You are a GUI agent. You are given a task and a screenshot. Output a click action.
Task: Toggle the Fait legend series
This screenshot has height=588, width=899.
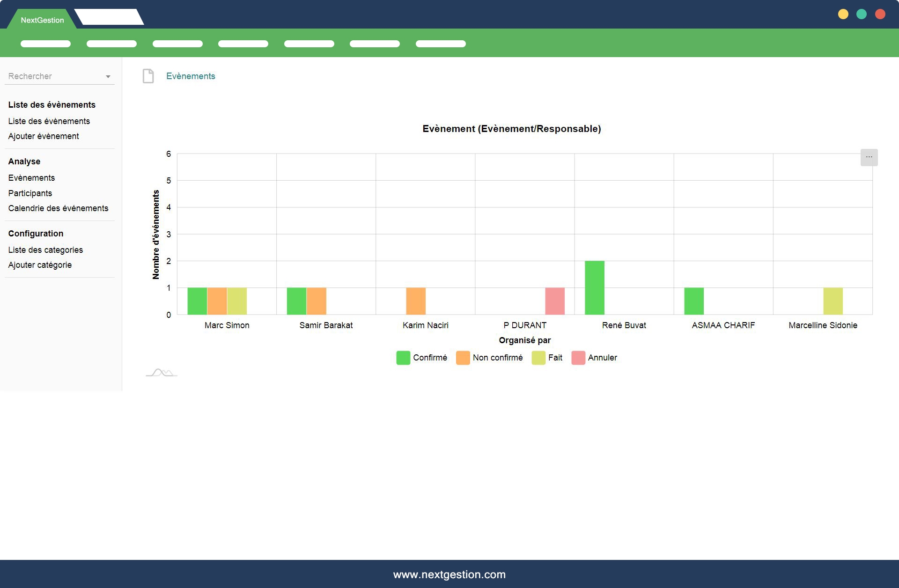tap(555, 358)
